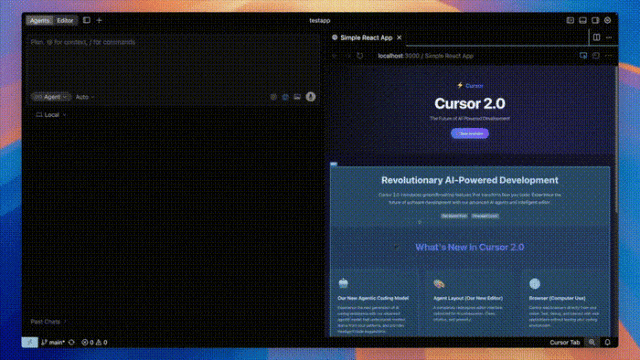Select the Browser (Computer Use) card
This screenshot has width=640, height=360.
(566, 303)
